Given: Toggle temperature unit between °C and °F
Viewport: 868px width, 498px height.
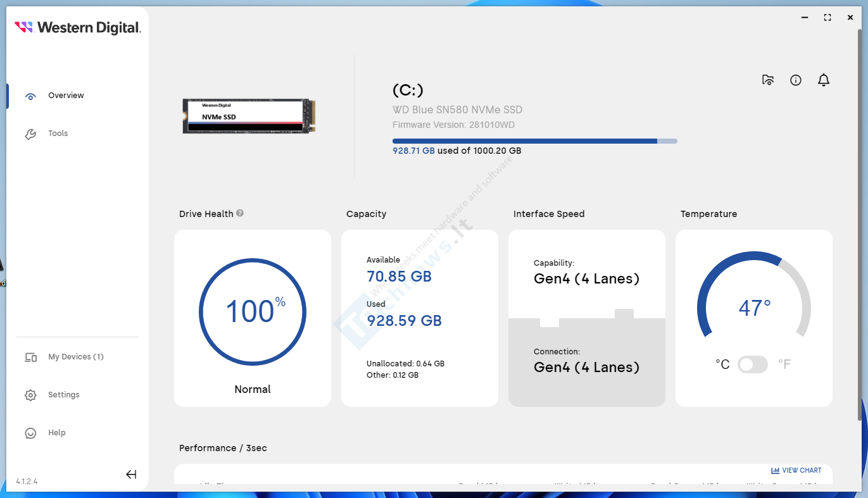Looking at the screenshot, I should [x=753, y=364].
